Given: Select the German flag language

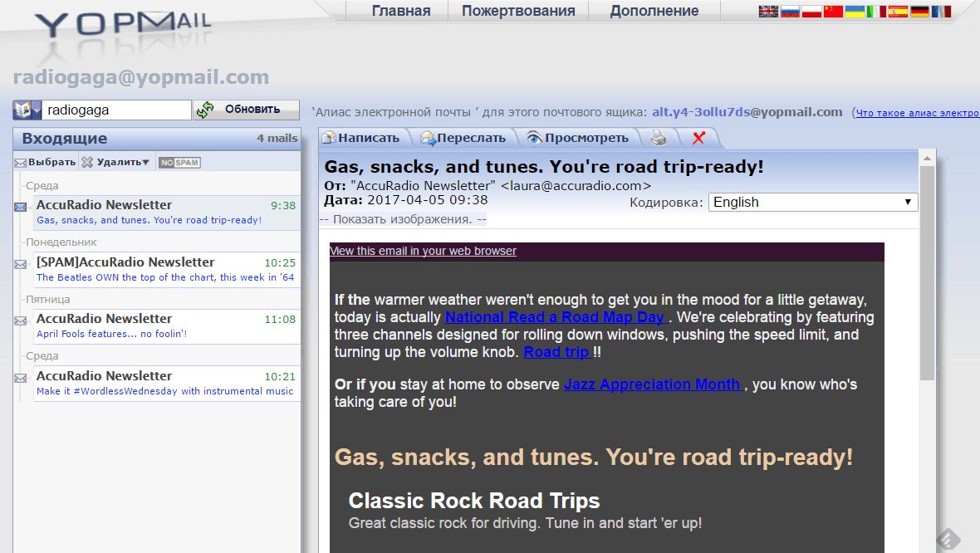Looking at the screenshot, I should point(919,12).
